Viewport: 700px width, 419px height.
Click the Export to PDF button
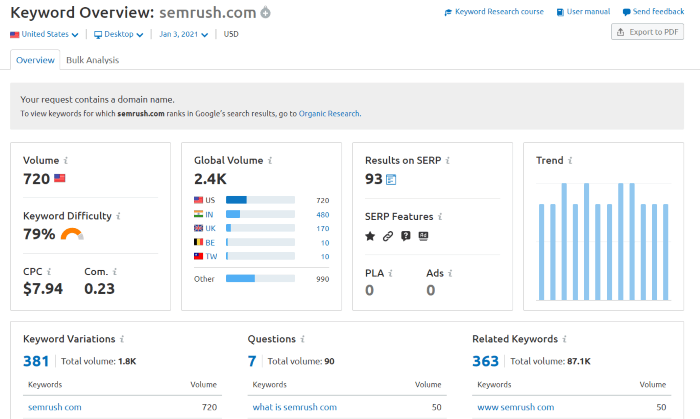(647, 32)
